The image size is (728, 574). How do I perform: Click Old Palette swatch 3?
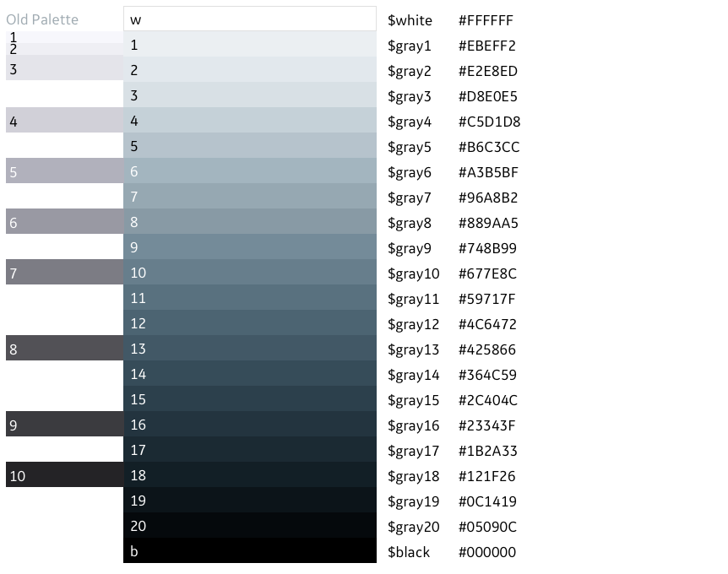coord(64,68)
